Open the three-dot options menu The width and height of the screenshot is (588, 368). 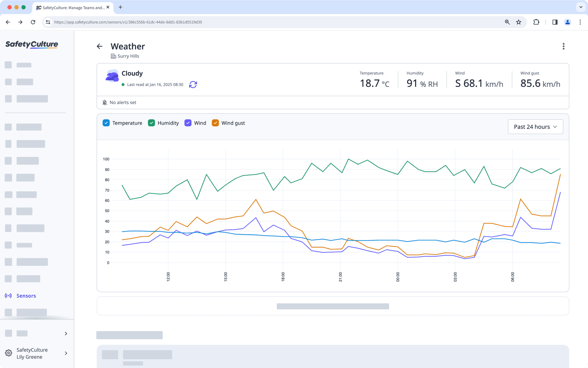click(563, 46)
